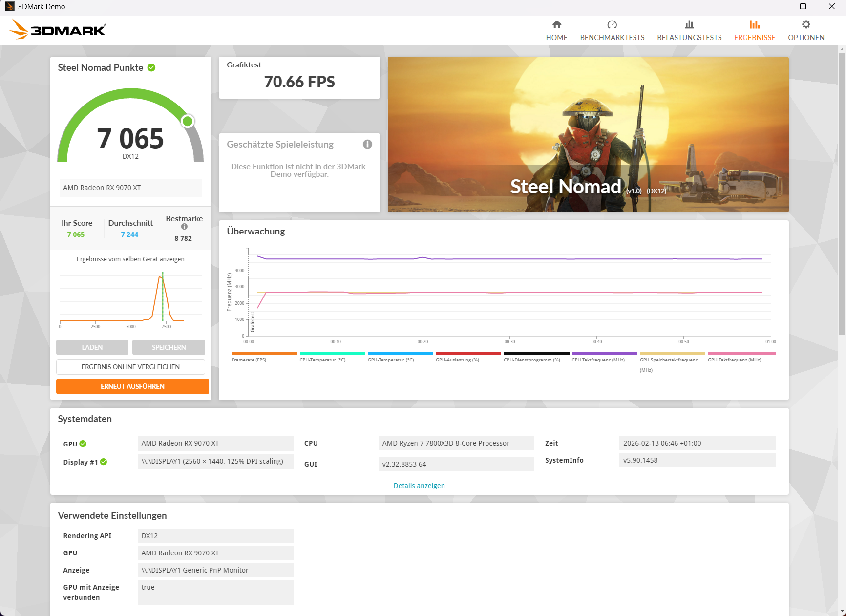This screenshot has width=846, height=616.
Task: Click the Rendering API value DX12
Action: [215, 536]
